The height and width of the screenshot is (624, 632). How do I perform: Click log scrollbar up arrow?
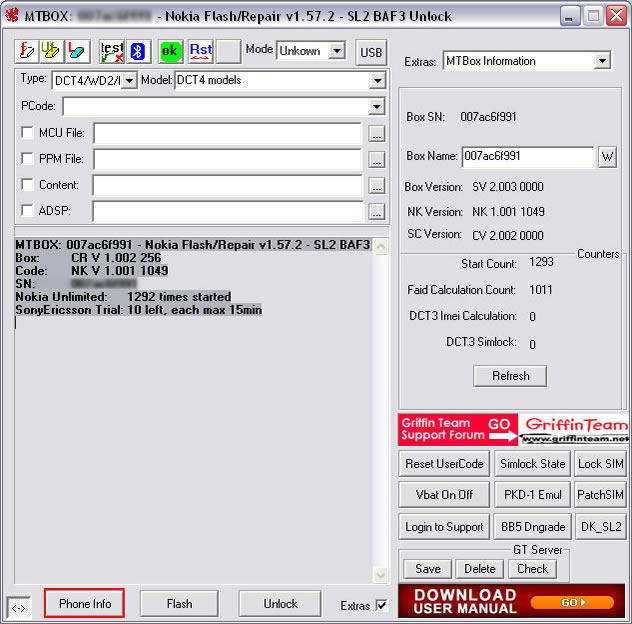click(x=381, y=246)
